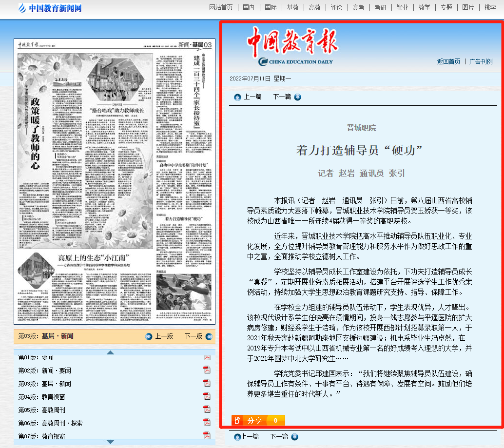Go to next article via top 下一篇 text
This screenshot has width=504, height=448.
click(282, 97)
